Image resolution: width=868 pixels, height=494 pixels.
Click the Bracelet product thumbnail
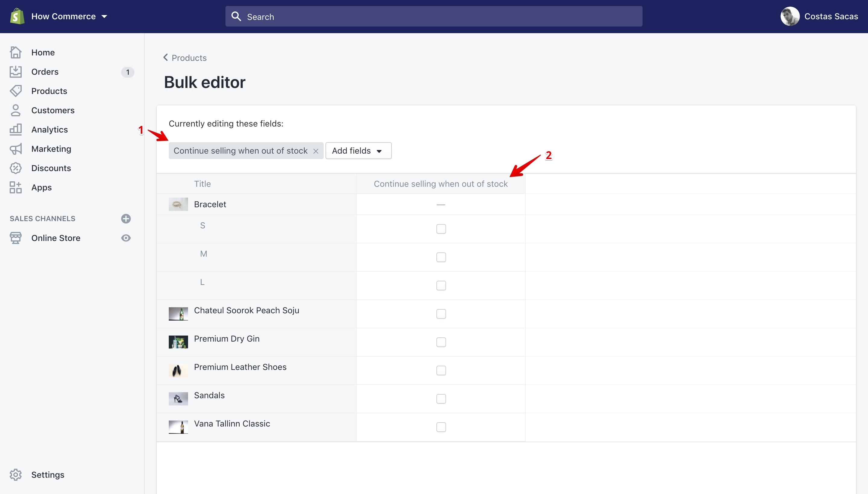point(178,204)
